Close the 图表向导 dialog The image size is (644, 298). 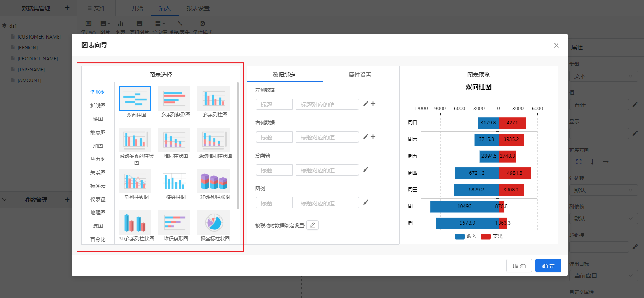[x=556, y=45]
